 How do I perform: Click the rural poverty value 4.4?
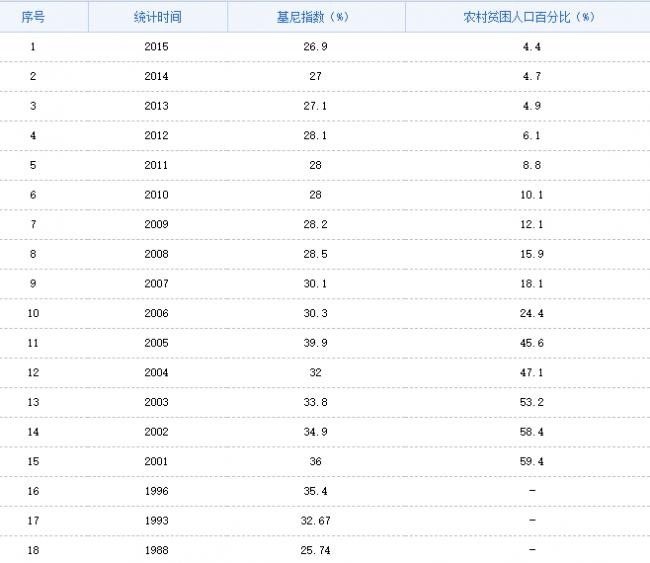532,47
